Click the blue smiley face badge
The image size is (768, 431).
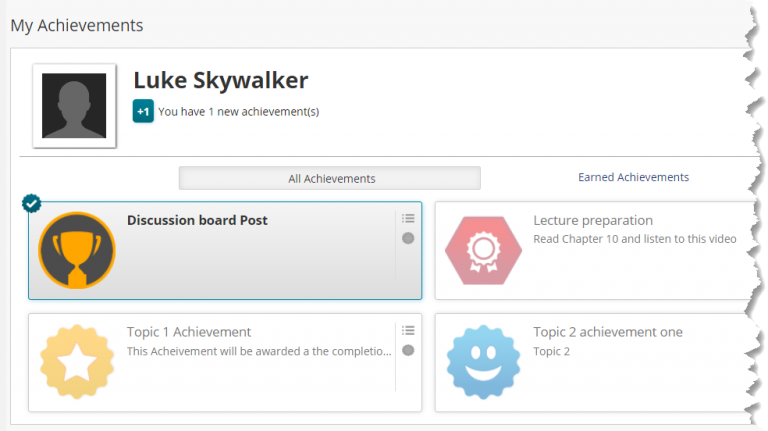point(483,362)
